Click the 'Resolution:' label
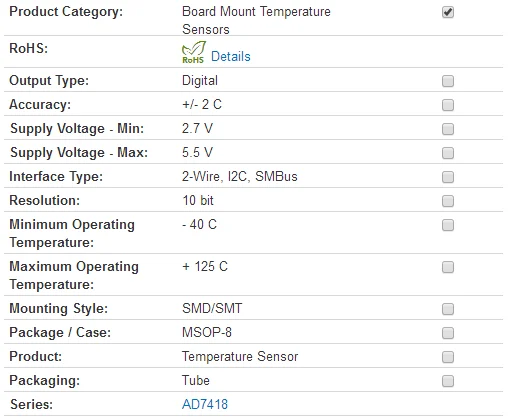The image size is (509, 419). coord(45,201)
